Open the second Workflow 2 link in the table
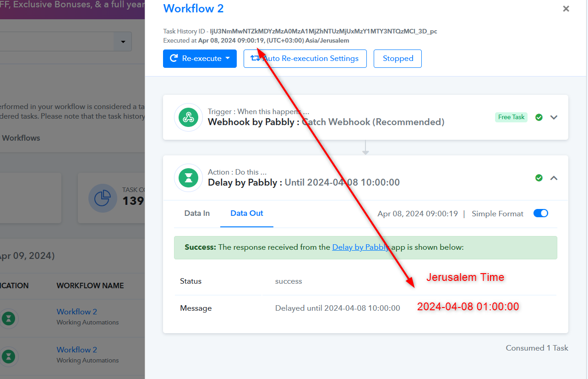This screenshot has height=379, width=588. (77, 350)
